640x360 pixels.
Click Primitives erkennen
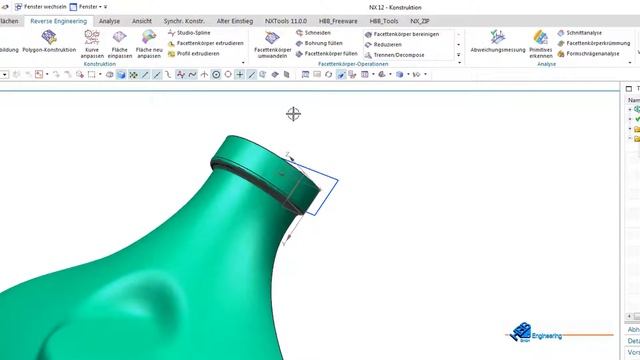click(x=540, y=44)
